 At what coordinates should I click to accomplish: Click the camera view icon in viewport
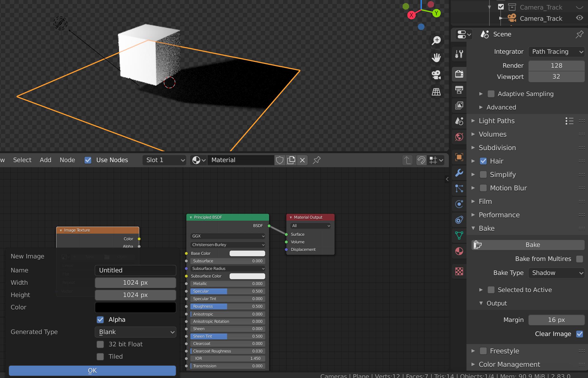click(x=436, y=74)
